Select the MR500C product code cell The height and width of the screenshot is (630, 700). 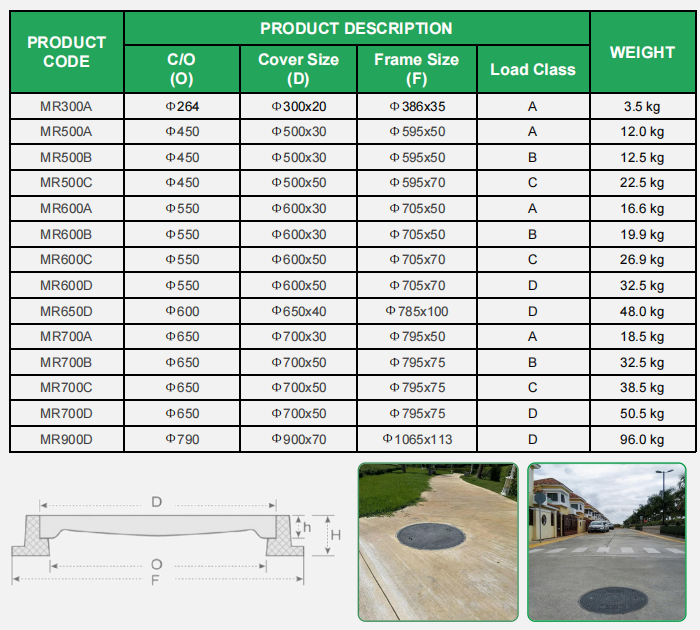66,183
